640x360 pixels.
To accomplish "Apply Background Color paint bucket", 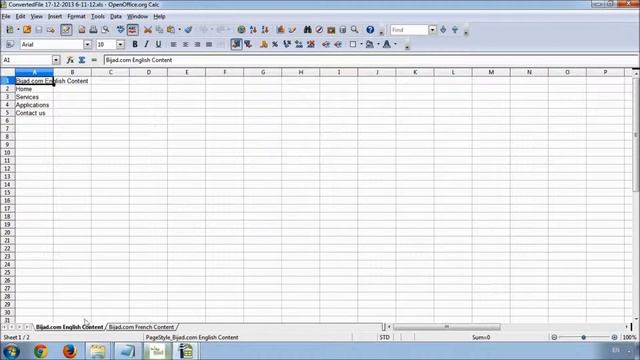I will tap(370, 44).
